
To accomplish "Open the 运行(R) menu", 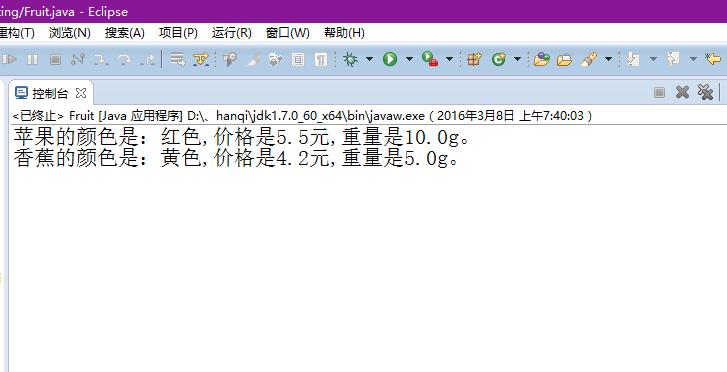I will point(232,33).
